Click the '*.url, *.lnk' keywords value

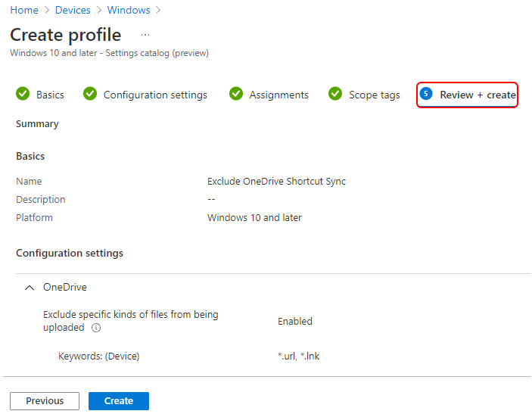[x=298, y=356]
